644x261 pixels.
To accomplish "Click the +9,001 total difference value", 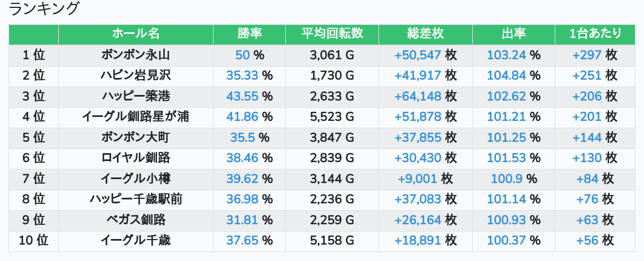I will click(x=417, y=179).
